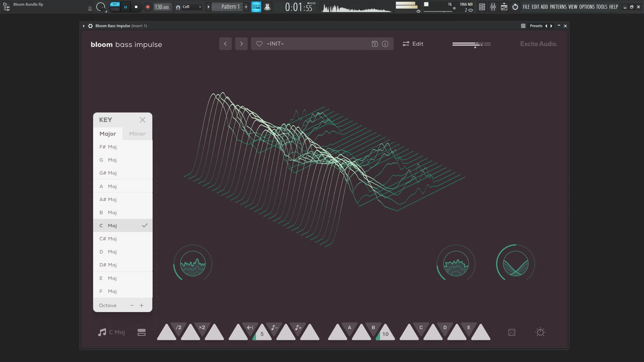Click the sample key numbered 5
The height and width of the screenshot is (362, 644).
tap(262, 334)
